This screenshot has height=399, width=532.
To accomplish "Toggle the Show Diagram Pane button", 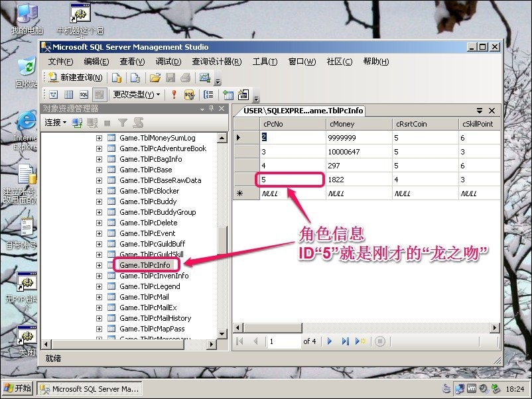I will point(52,95).
